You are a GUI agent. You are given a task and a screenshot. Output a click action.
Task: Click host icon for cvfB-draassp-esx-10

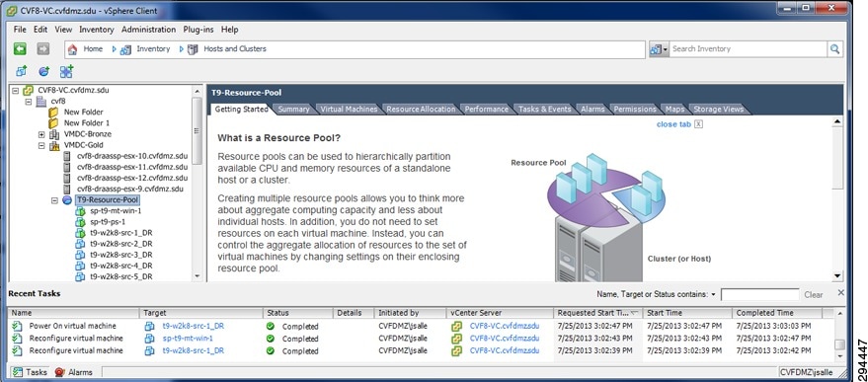click(x=67, y=156)
